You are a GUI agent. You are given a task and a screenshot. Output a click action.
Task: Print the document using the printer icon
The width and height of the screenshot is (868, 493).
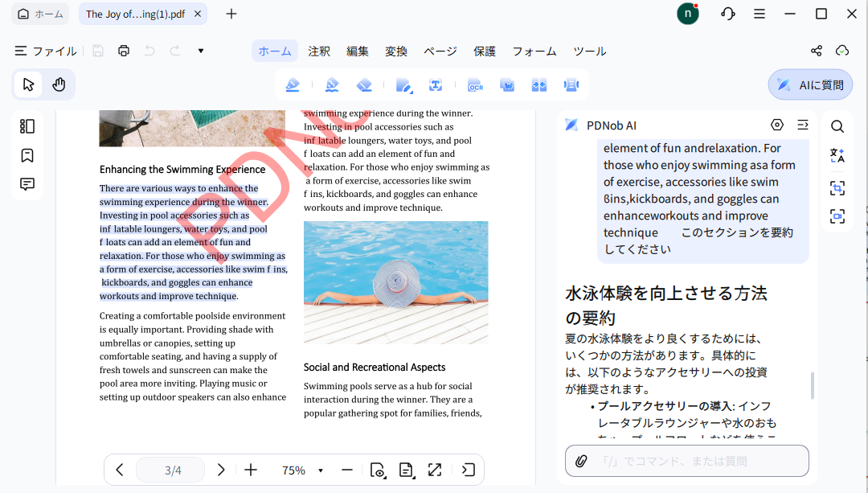click(124, 51)
